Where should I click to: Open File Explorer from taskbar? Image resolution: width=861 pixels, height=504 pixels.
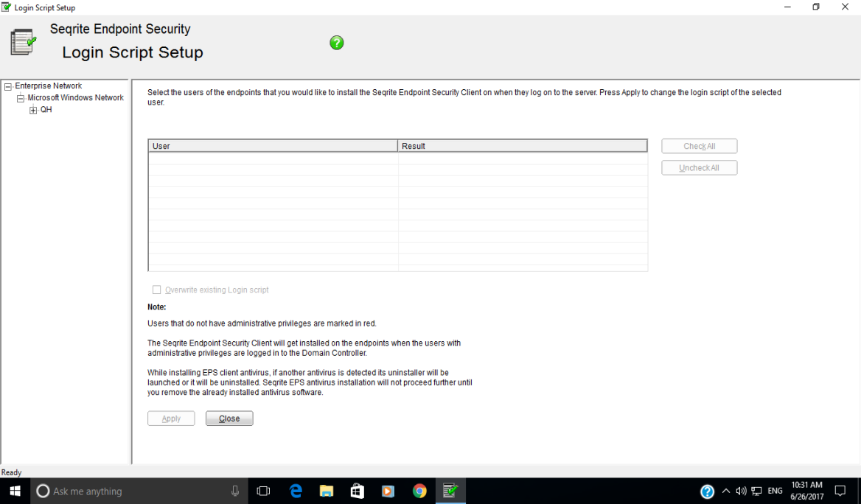click(x=326, y=491)
